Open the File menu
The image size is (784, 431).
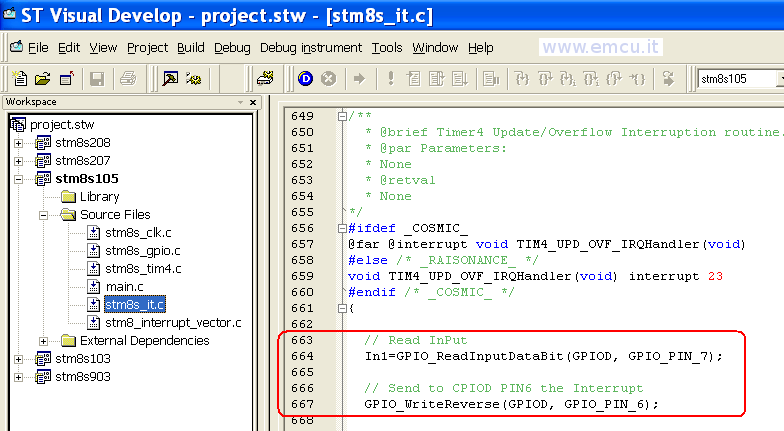(38, 48)
